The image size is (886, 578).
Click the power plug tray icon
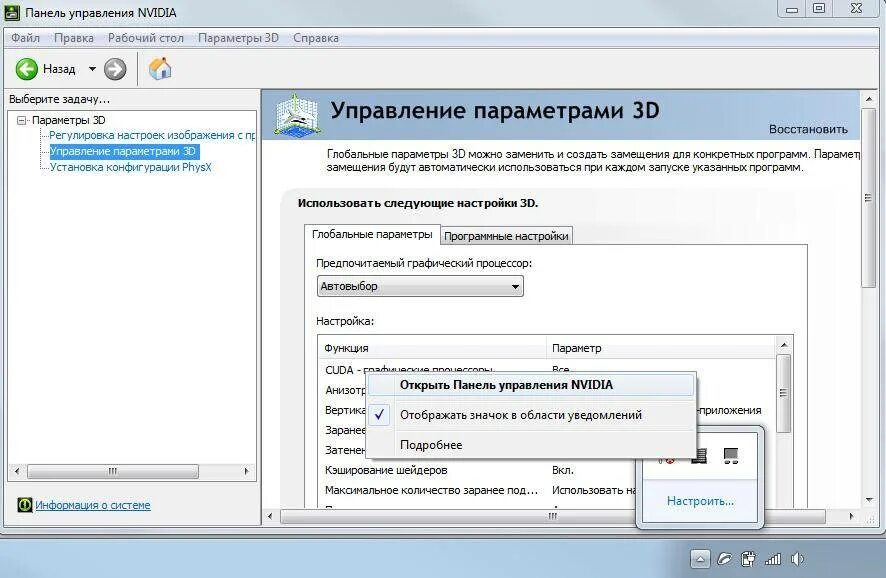748,559
